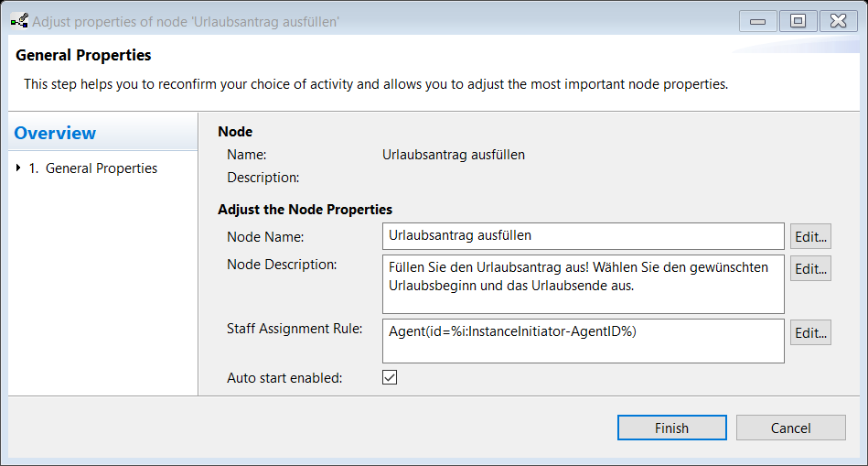
Task: Cancel the node properties wizard
Action: point(790,428)
